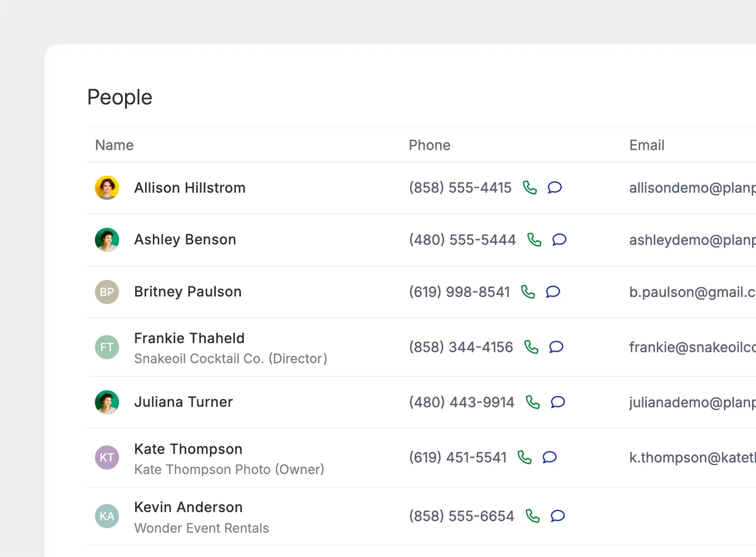Click the BP initials avatar
Screen dimensions: 756x557
(x=107, y=292)
